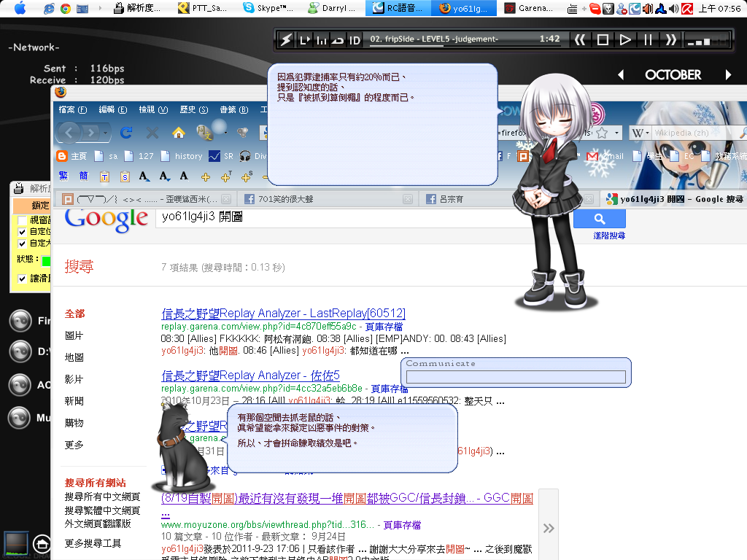Go to the Firefox home page icon

click(179, 133)
